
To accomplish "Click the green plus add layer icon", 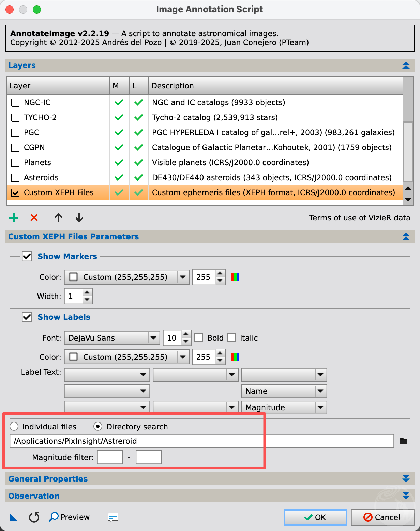I will (x=14, y=218).
